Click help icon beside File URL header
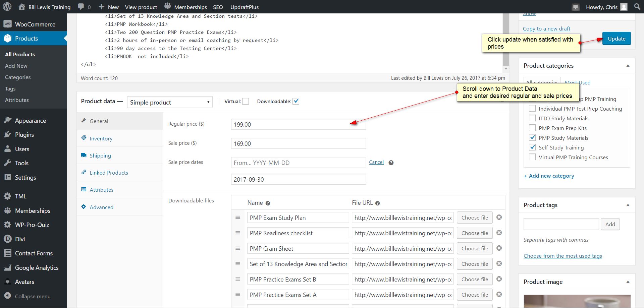The height and width of the screenshot is (308, 644). coord(377,203)
